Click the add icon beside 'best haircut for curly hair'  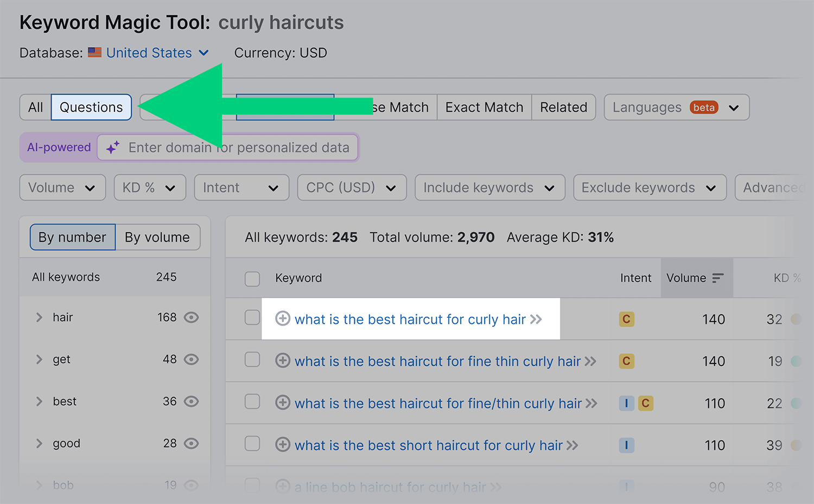(283, 318)
